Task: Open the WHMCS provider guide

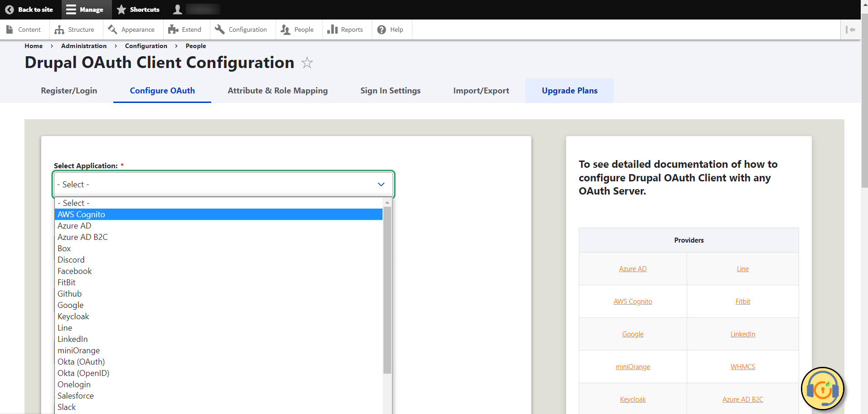Action: (742, 366)
